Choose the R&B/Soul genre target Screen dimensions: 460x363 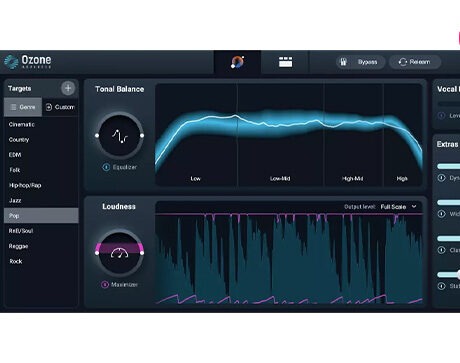(41, 231)
